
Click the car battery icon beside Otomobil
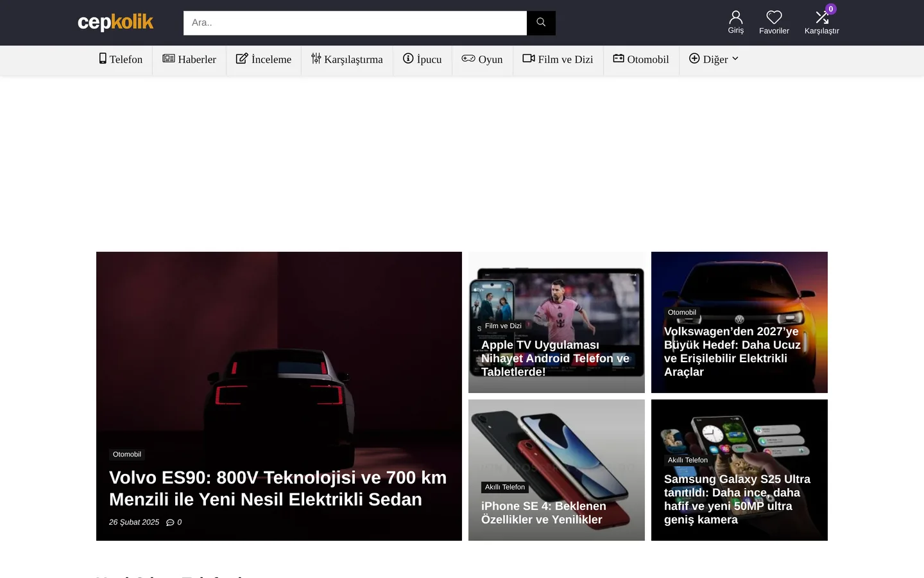point(619,58)
